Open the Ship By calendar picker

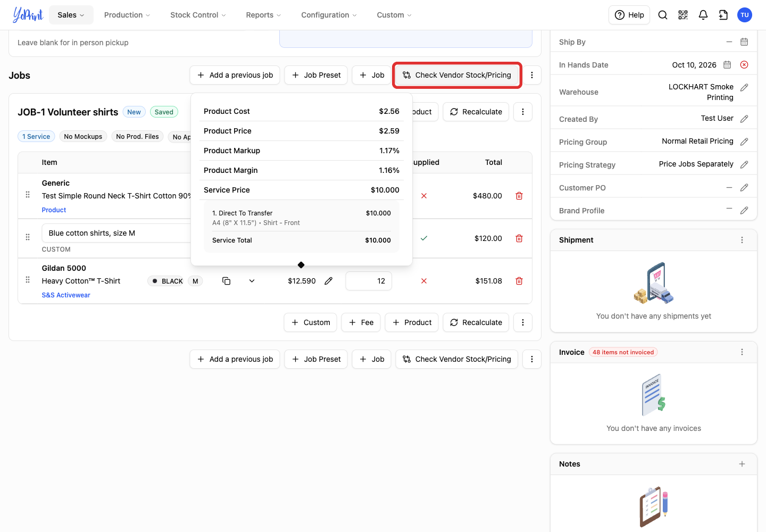click(744, 42)
